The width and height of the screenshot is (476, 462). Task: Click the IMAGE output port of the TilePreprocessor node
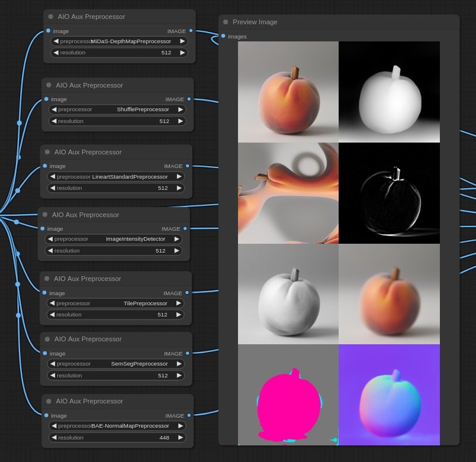click(x=188, y=293)
